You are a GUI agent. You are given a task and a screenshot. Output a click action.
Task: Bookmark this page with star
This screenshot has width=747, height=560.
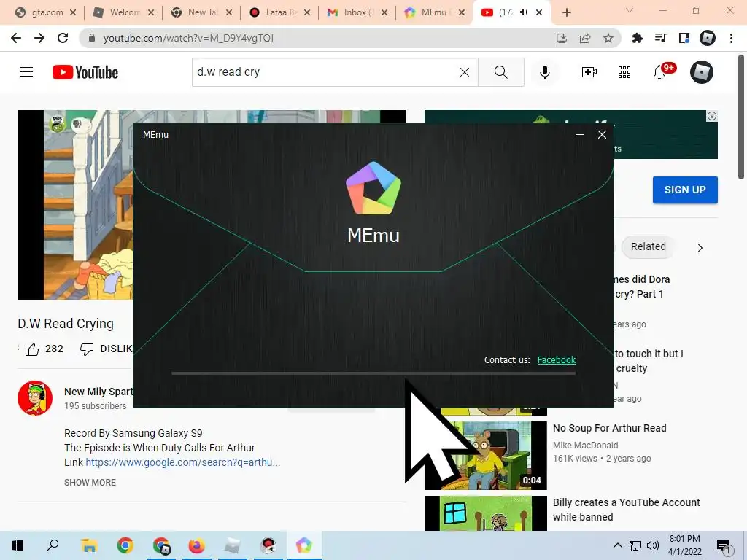[608, 38]
